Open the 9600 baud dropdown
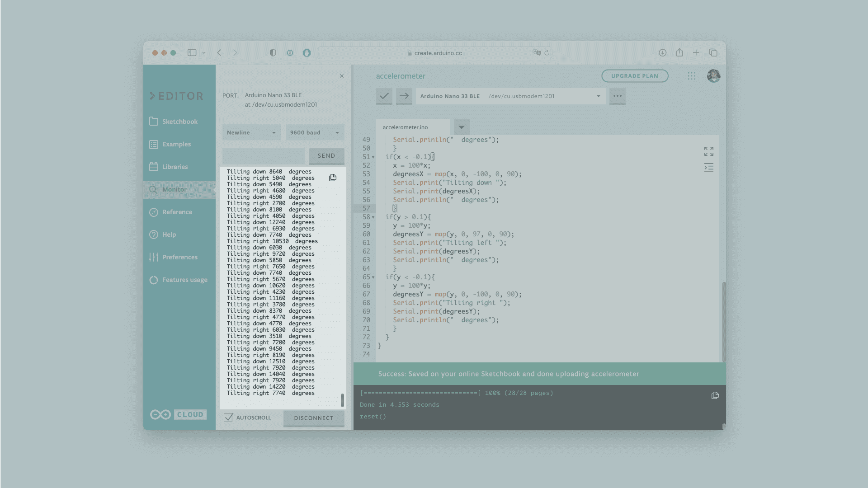868x488 pixels. tap(315, 133)
